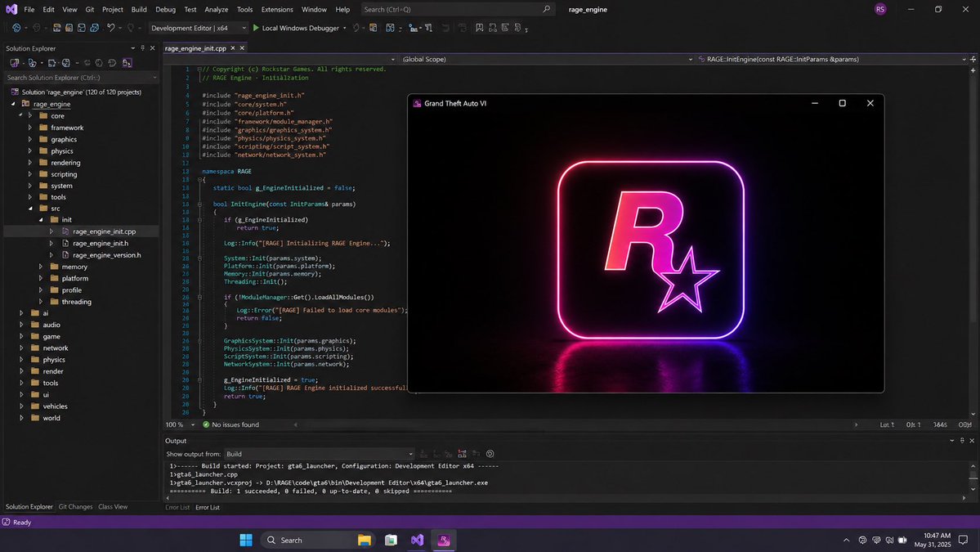
Task: Open the (Global Scope) dropdown
Action: (548, 60)
